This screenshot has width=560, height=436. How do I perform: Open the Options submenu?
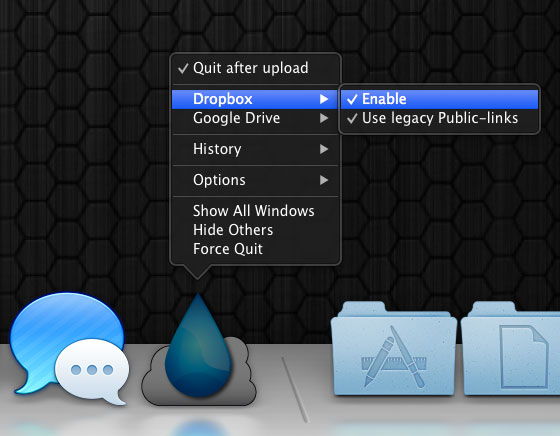255,180
